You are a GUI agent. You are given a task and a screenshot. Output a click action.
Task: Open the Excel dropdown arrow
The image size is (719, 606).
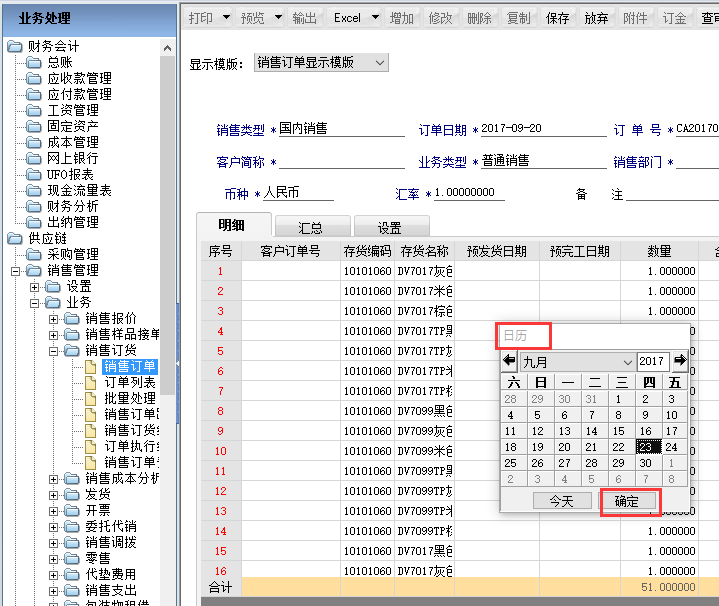[376, 17]
